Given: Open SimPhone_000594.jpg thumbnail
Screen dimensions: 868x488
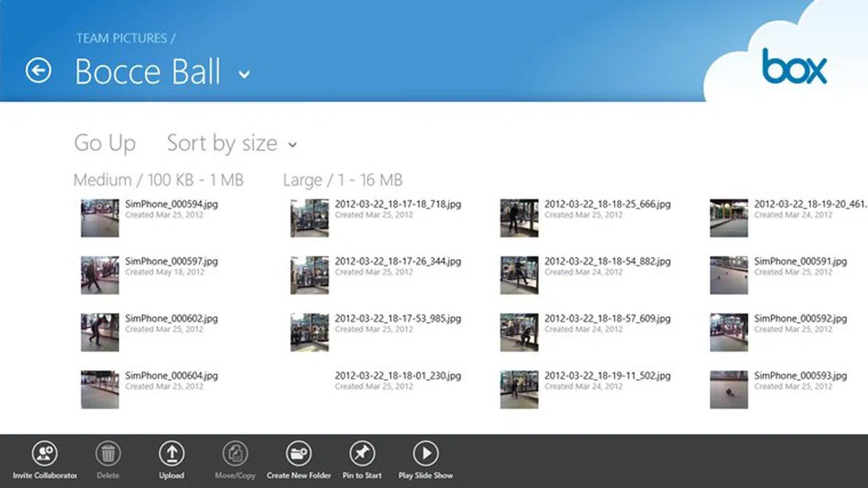Looking at the screenshot, I should point(100,218).
